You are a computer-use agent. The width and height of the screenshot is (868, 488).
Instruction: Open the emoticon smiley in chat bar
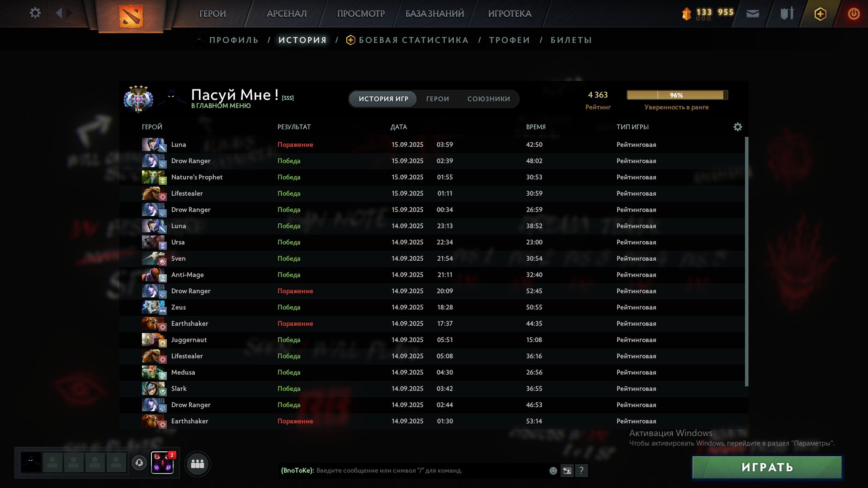[552, 471]
